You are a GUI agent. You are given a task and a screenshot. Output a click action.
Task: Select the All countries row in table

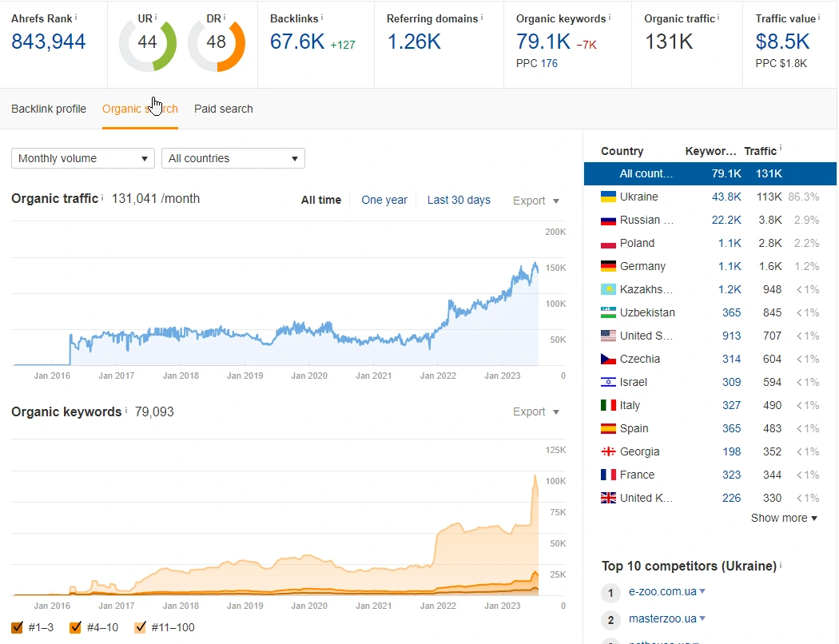[710, 173]
